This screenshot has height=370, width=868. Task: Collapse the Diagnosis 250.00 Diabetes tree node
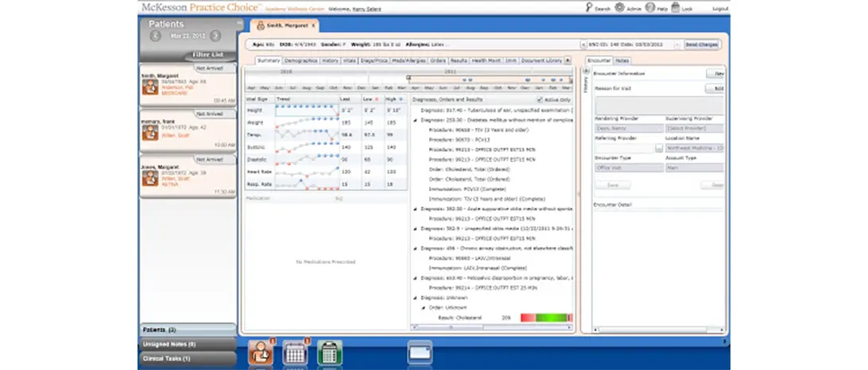414,120
